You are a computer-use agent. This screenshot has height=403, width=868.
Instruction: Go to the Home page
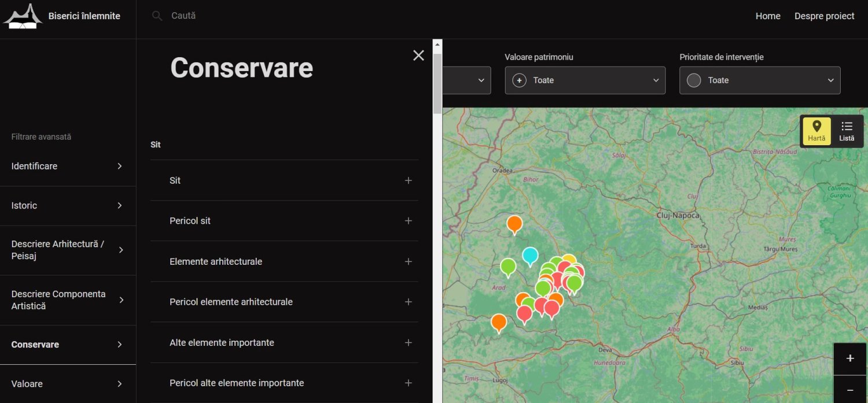tap(768, 16)
